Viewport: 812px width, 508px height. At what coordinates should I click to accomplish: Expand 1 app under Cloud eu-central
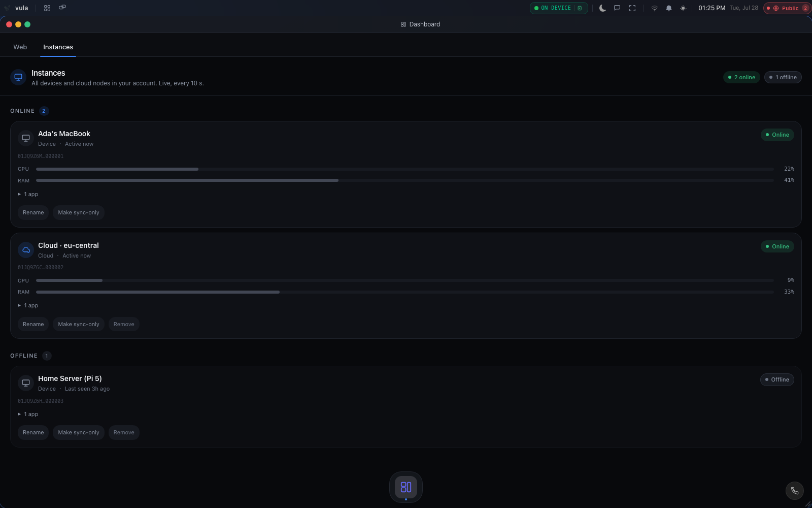28,305
